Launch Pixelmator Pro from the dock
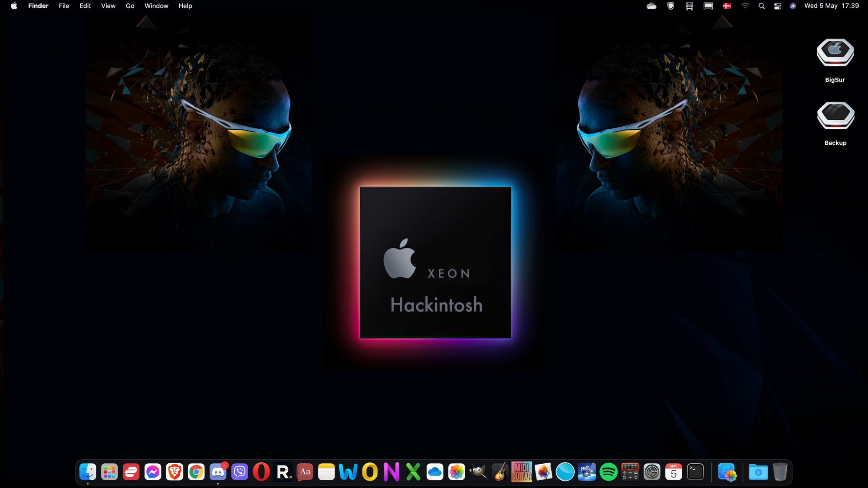The height and width of the screenshot is (488, 868). pyautogui.click(x=543, y=472)
